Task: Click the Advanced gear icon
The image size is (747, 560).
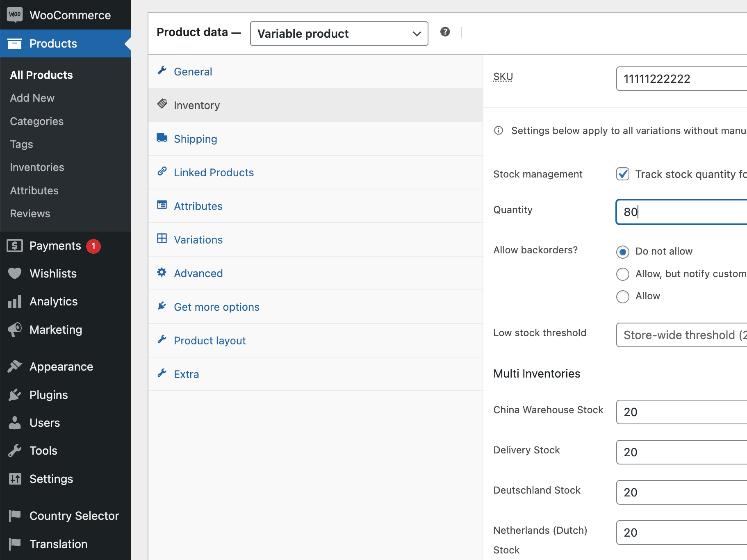Action: pyautogui.click(x=162, y=273)
